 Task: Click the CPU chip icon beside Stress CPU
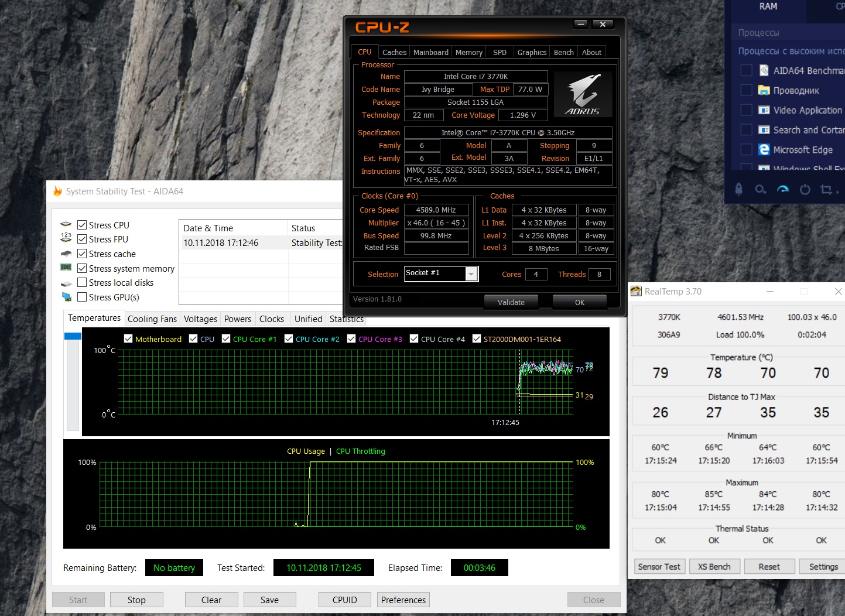point(66,225)
